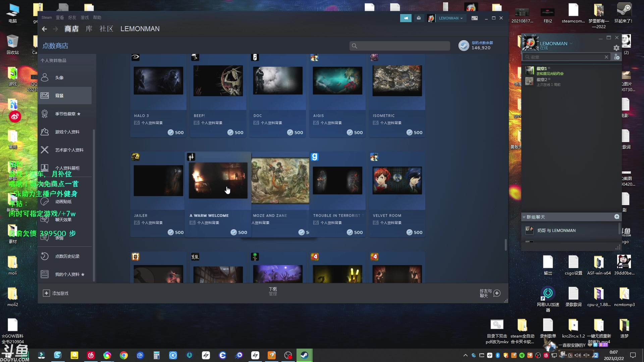
Task: Open the A WARM WELCOME background item
Action: click(x=218, y=194)
